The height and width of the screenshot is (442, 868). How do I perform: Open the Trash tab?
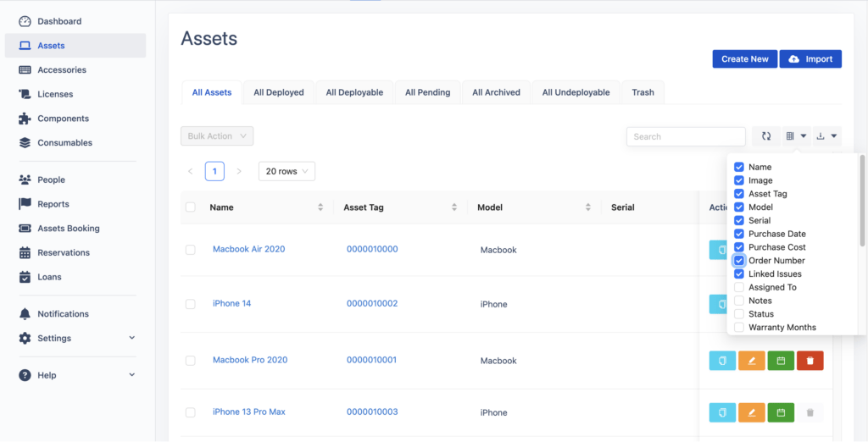click(x=643, y=92)
